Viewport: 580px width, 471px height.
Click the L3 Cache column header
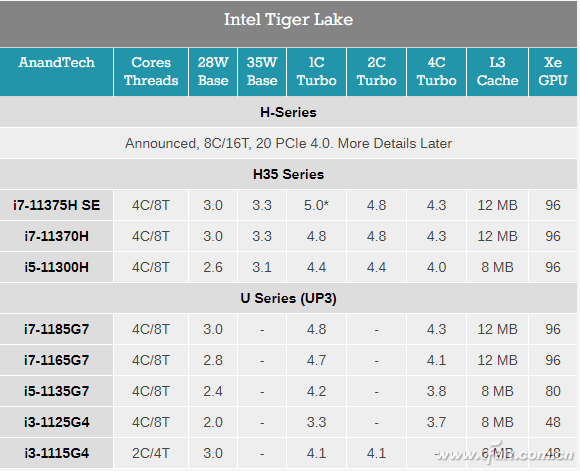(x=497, y=71)
